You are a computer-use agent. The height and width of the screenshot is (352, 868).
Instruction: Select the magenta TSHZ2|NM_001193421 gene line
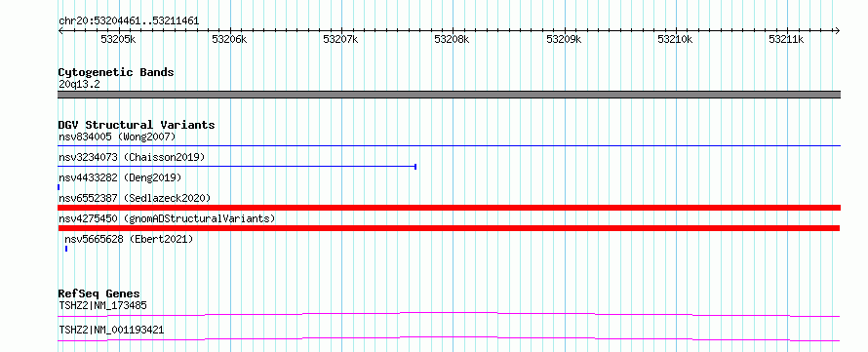[449, 338]
